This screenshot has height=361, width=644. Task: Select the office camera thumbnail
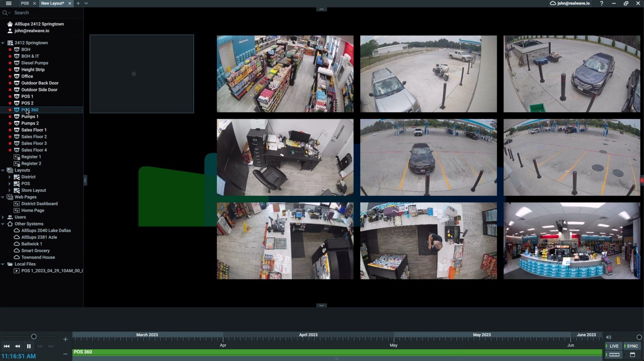click(x=285, y=157)
